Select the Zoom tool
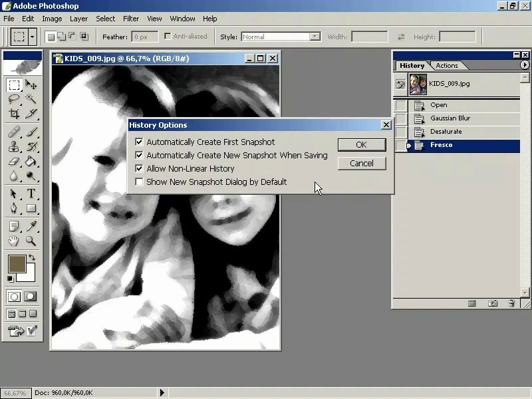The image size is (532, 399). (x=31, y=241)
